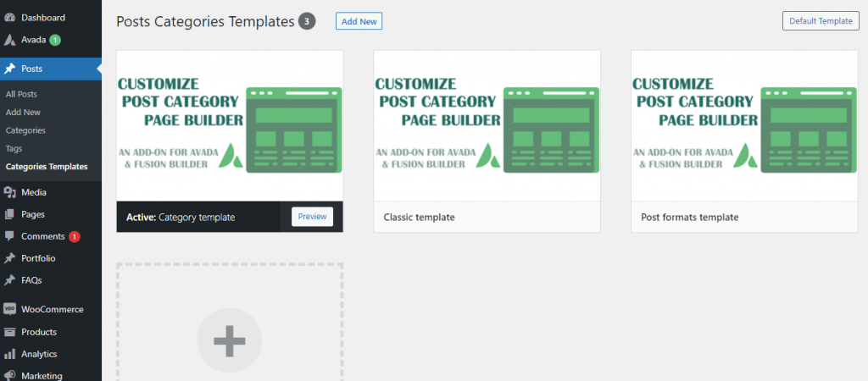Image resolution: width=868 pixels, height=381 pixels.
Task: Select the Post formats template thumbnail
Action: click(744, 126)
